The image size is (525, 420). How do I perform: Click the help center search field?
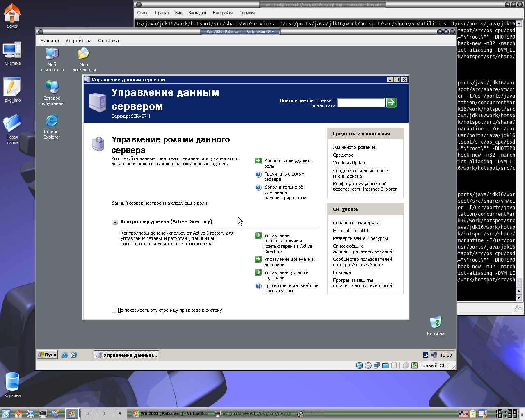click(x=361, y=103)
